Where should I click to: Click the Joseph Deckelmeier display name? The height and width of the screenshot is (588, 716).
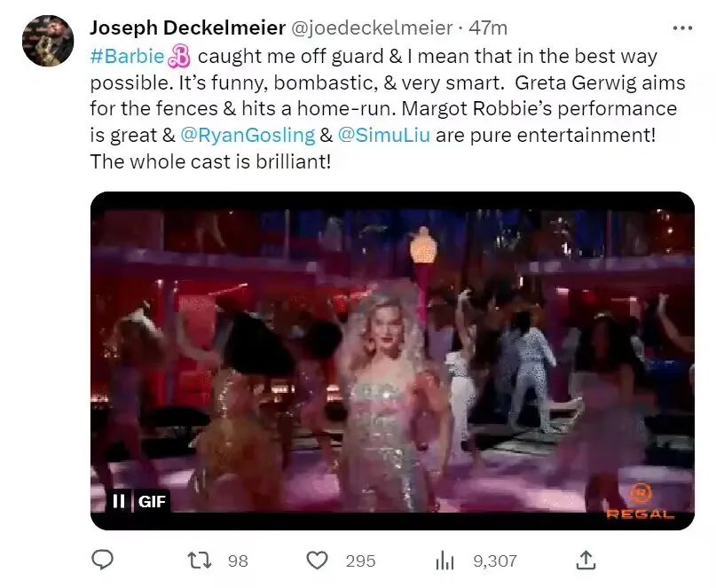pos(185,29)
